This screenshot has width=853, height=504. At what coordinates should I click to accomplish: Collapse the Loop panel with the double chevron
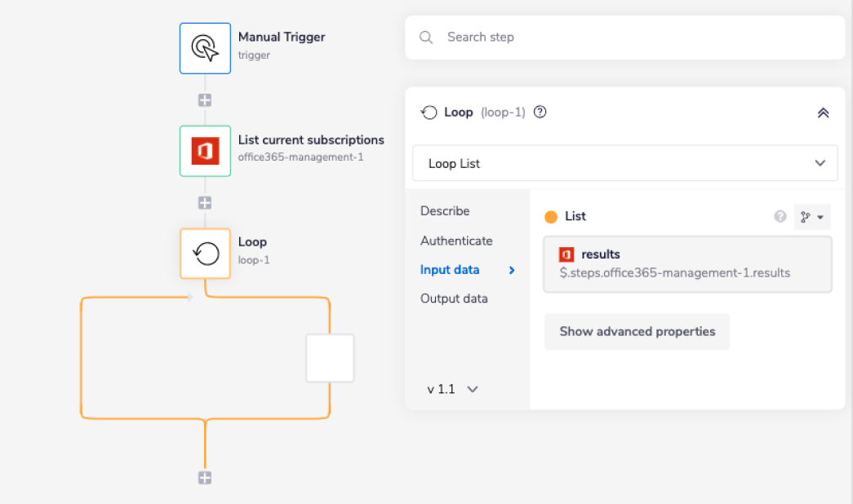[x=823, y=112]
